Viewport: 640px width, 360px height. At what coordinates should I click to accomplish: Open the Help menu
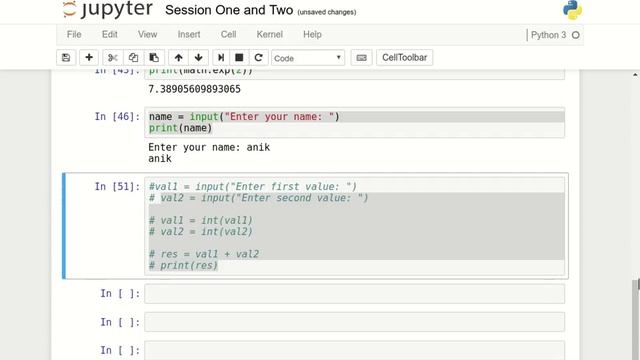tap(312, 34)
